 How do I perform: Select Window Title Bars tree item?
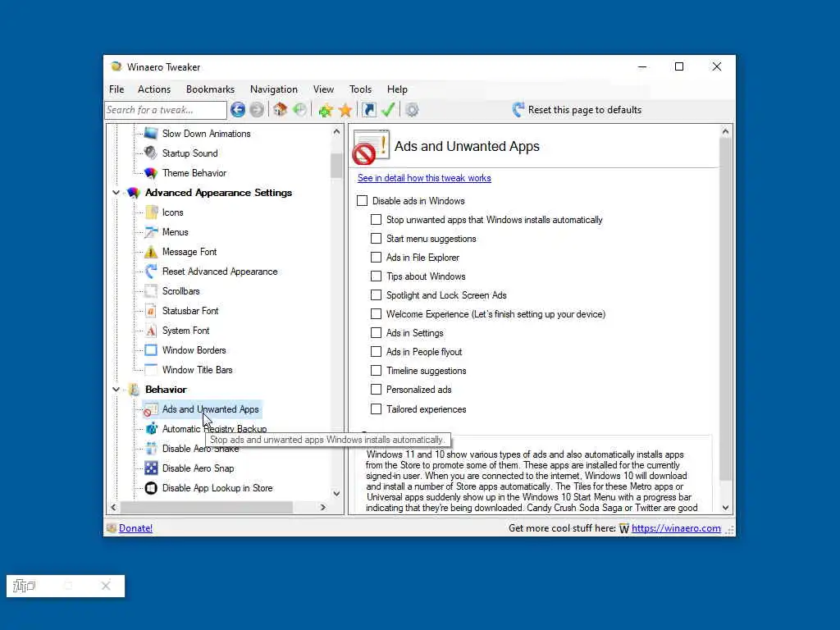(x=197, y=370)
